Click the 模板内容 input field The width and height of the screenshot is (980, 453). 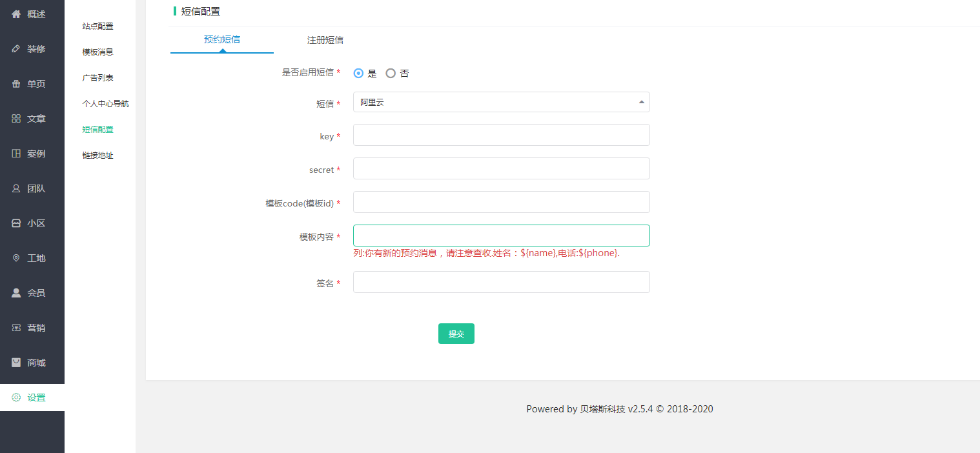[x=501, y=236]
